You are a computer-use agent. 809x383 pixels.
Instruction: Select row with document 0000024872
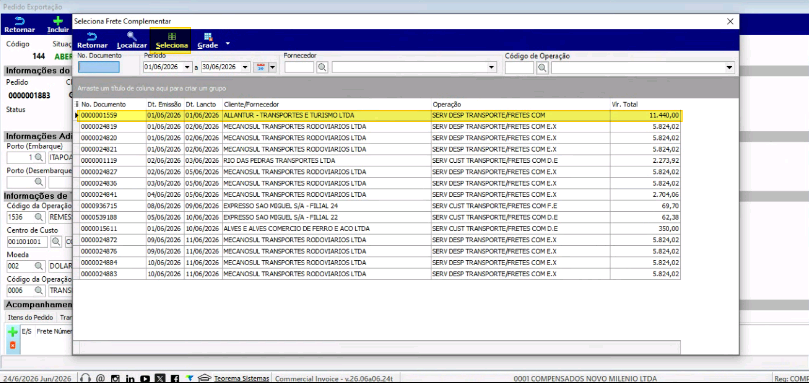click(379, 240)
